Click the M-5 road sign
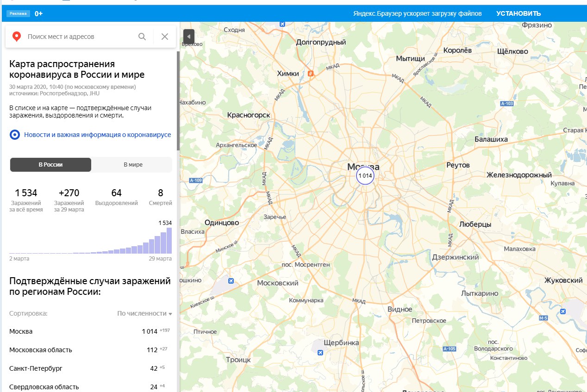The width and height of the screenshot is (587, 392). click(x=544, y=318)
